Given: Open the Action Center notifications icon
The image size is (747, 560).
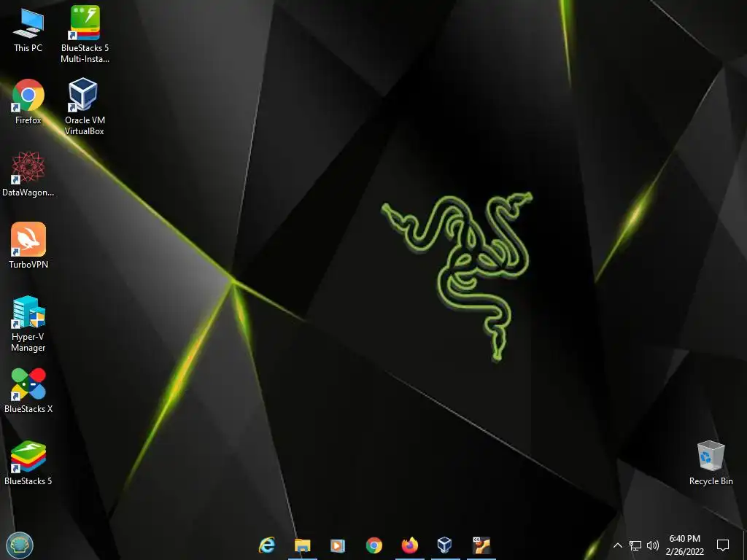Looking at the screenshot, I should point(723,545).
